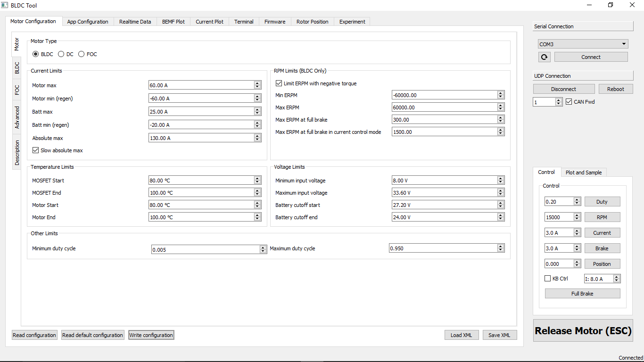This screenshot has width=644, height=362.
Task: Click the Full Brake button
Action: click(x=582, y=294)
